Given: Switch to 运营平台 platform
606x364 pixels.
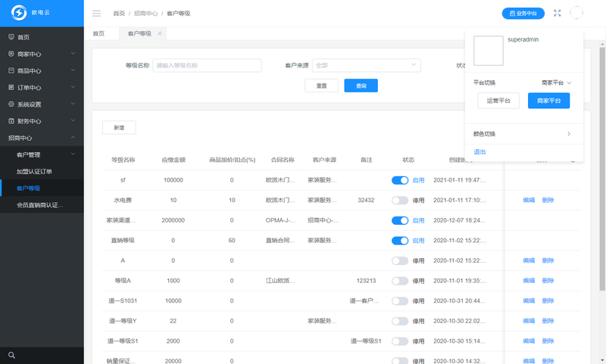Looking at the screenshot, I should 498,101.
